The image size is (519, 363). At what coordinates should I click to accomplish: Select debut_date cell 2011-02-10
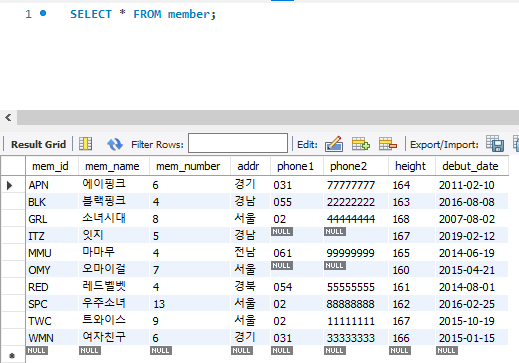(472, 185)
